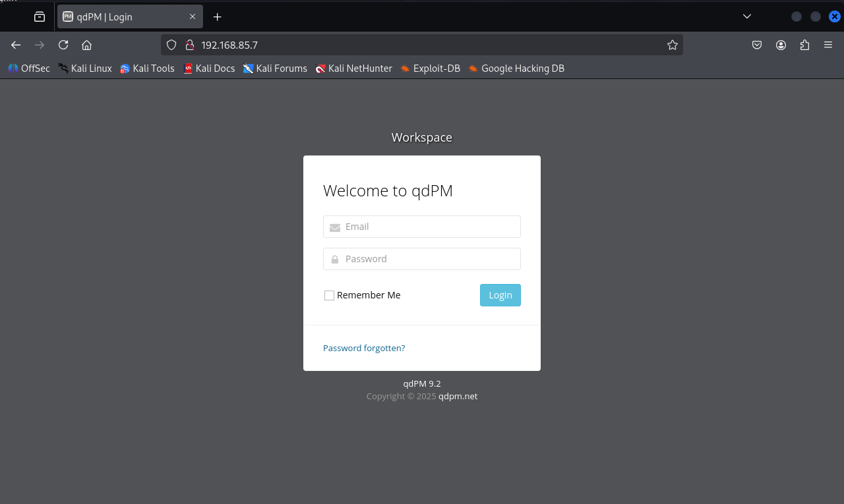Visit the qdpm.net footer link
This screenshot has width=844, height=504.
coord(458,396)
